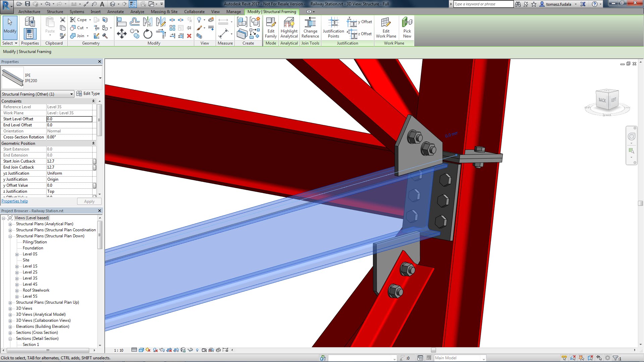Switch to the Architecture ribbon tab

pyautogui.click(x=29, y=11)
